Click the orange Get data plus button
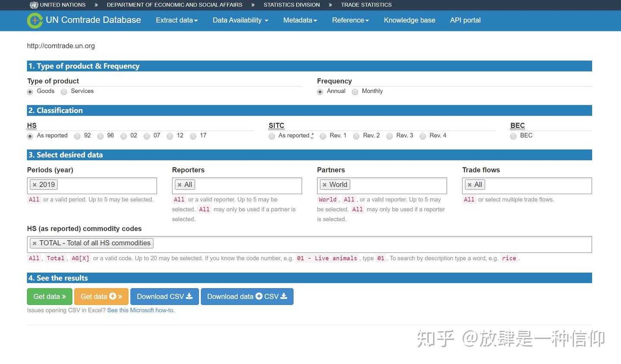621x364 pixels. (101, 297)
